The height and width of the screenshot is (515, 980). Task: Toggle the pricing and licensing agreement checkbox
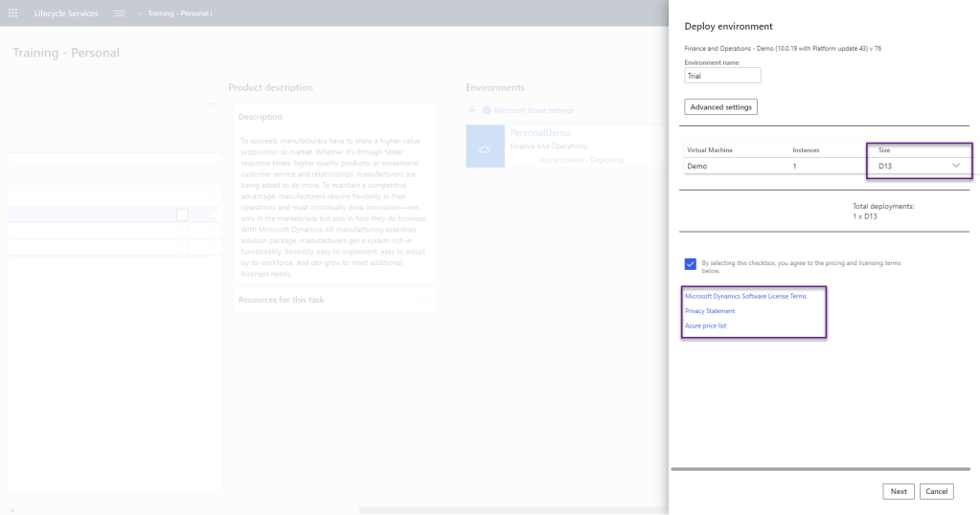click(691, 264)
